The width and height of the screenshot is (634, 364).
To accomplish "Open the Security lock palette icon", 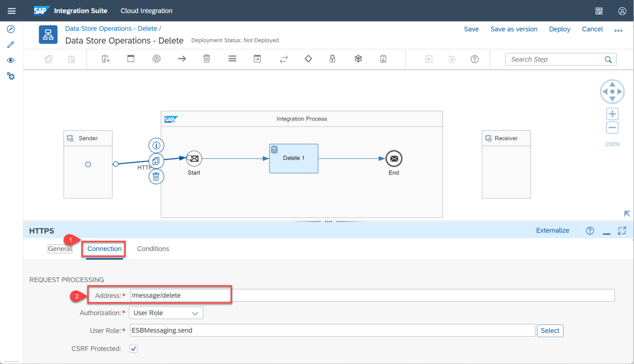I will (x=332, y=59).
